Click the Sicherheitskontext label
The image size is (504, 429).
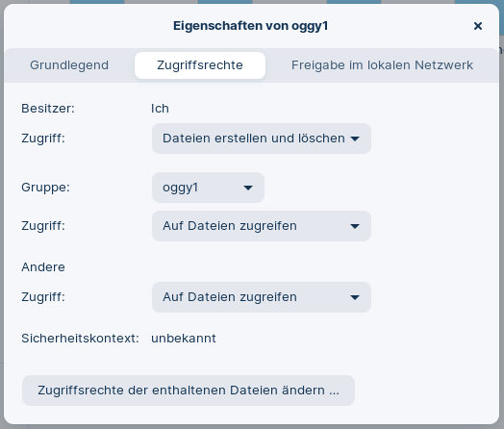click(80, 339)
